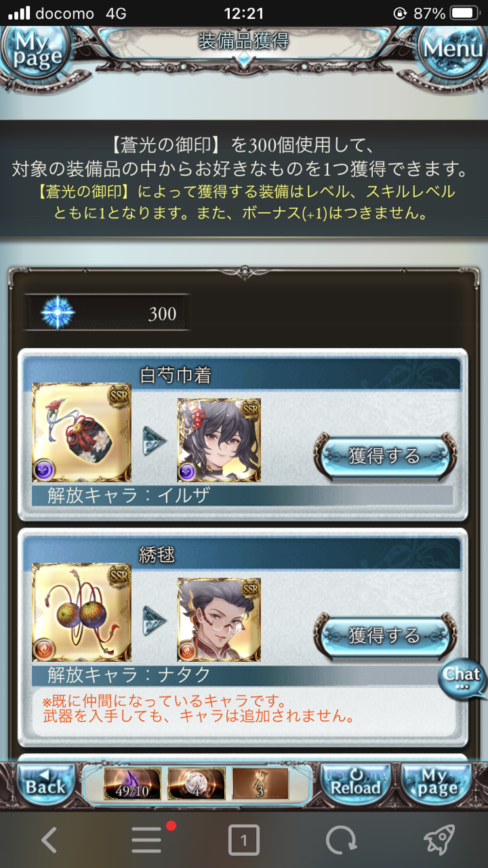This screenshot has width=488, height=868.
Task: Tap the ナタク character portrait
Action: (x=219, y=620)
